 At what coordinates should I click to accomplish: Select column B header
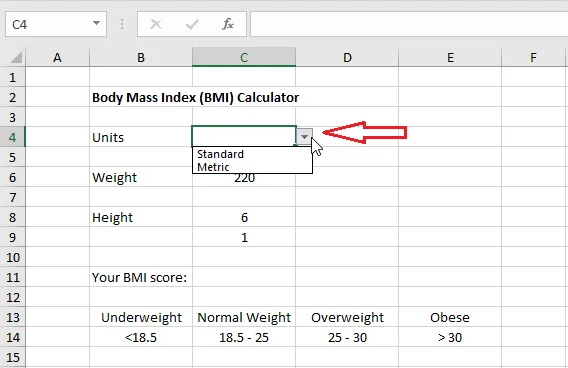click(x=141, y=57)
